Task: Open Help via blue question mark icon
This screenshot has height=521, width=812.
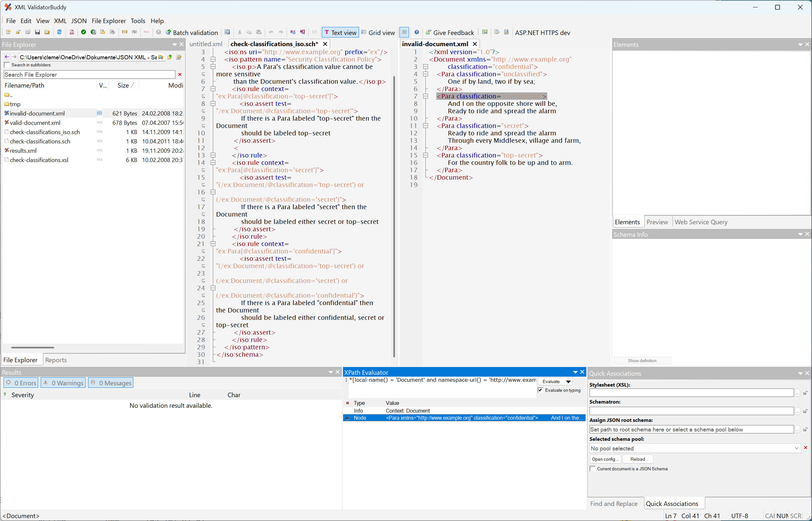Action: [417, 32]
